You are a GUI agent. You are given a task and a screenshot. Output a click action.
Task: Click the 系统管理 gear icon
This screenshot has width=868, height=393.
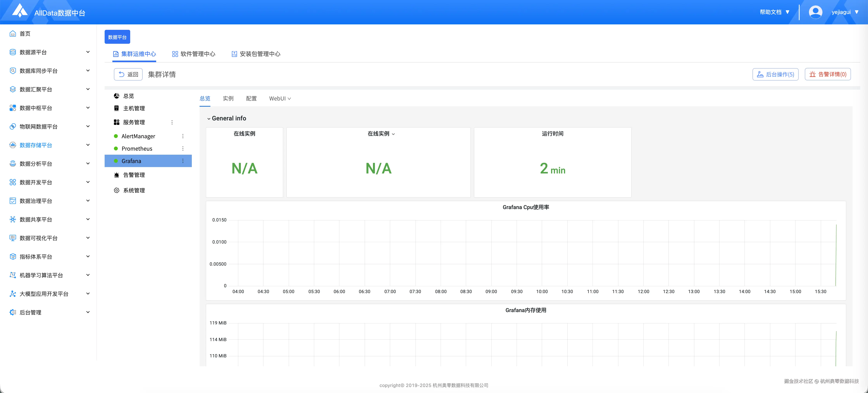click(117, 190)
